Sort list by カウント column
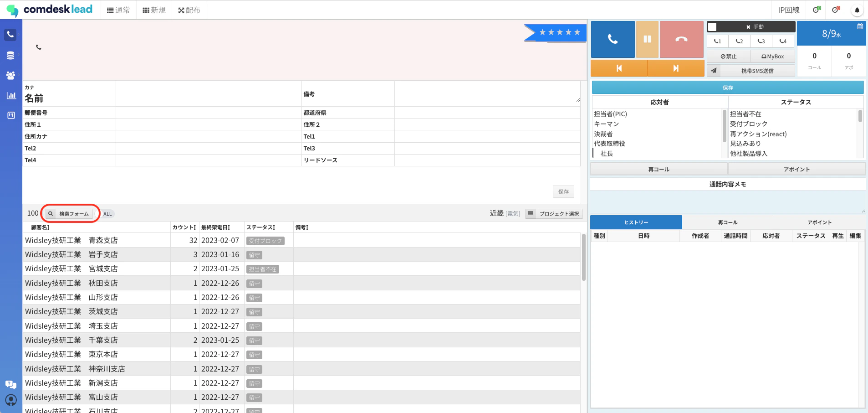Viewport: 868px width, 413px height. pos(184,227)
